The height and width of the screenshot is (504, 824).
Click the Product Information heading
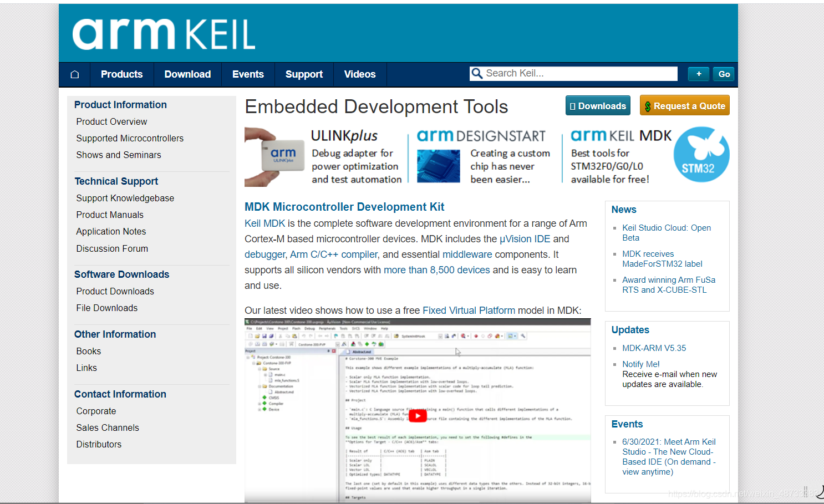120,105
